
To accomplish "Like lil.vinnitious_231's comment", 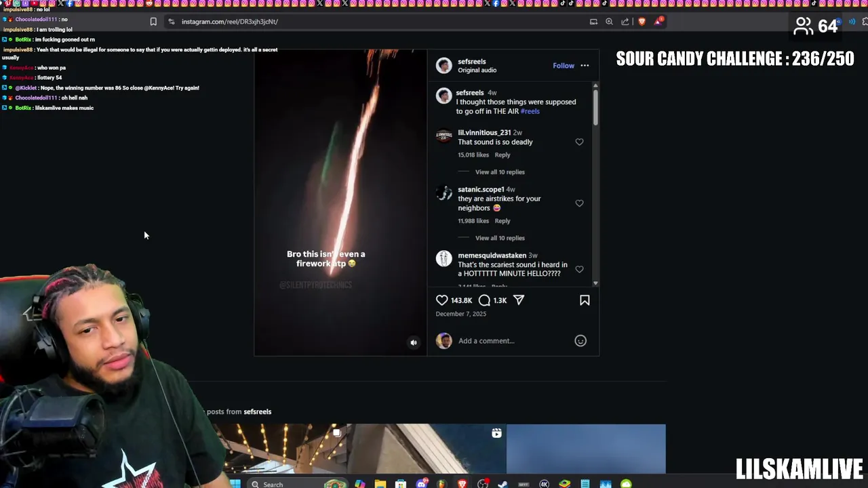I will (x=579, y=142).
